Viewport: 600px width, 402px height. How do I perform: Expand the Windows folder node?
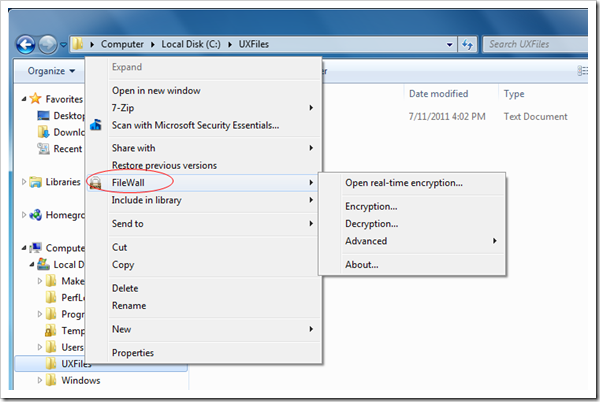[40, 380]
